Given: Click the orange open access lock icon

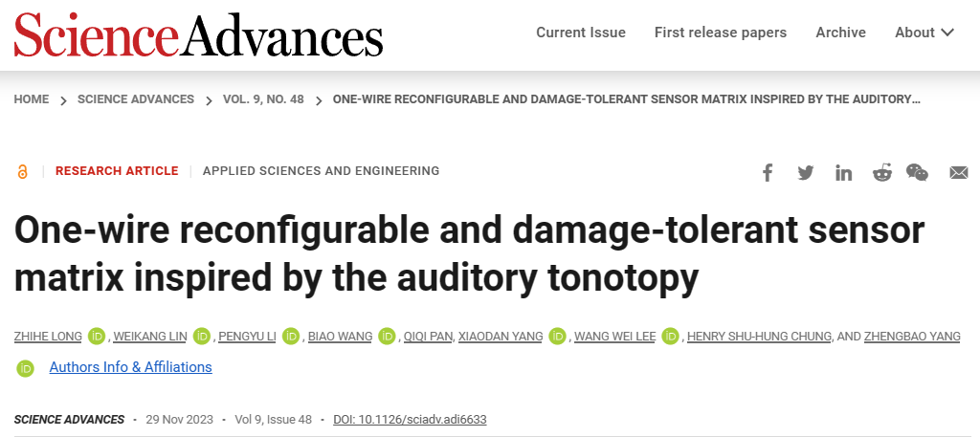Looking at the screenshot, I should (x=23, y=171).
